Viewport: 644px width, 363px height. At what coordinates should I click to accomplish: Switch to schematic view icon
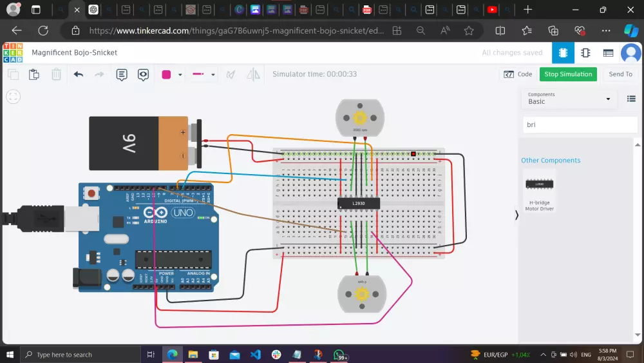coord(585,53)
